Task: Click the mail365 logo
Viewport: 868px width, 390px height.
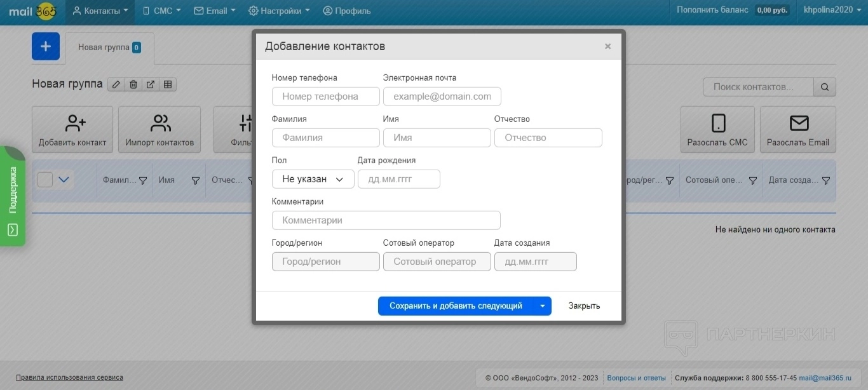Action: [x=33, y=11]
